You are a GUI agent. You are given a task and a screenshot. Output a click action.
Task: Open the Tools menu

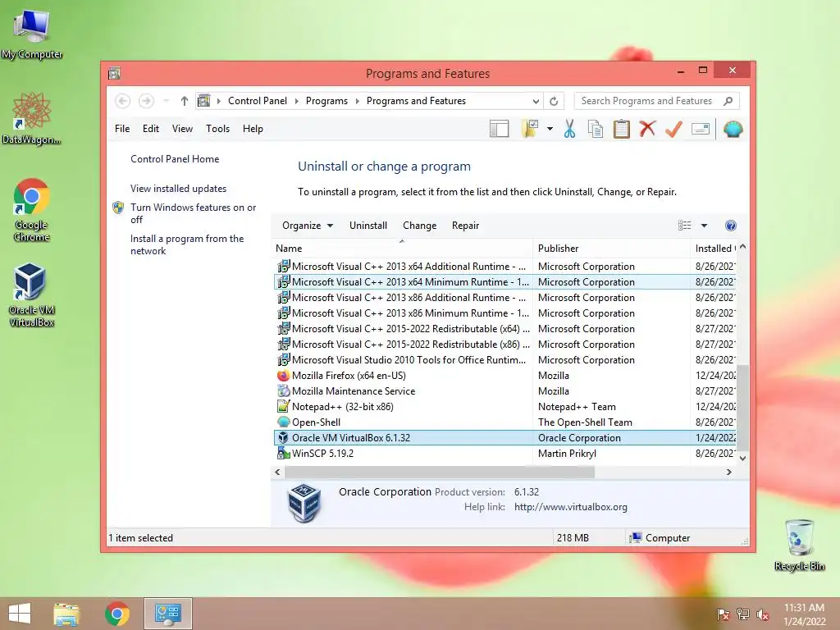pyautogui.click(x=217, y=129)
